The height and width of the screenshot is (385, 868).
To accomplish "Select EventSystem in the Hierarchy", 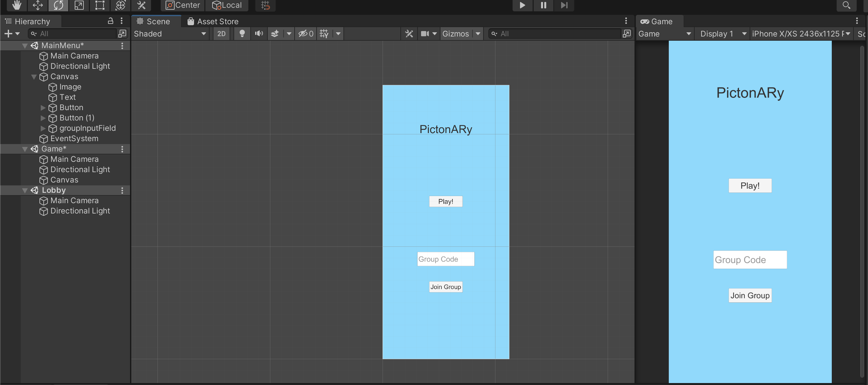I will (x=74, y=139).
